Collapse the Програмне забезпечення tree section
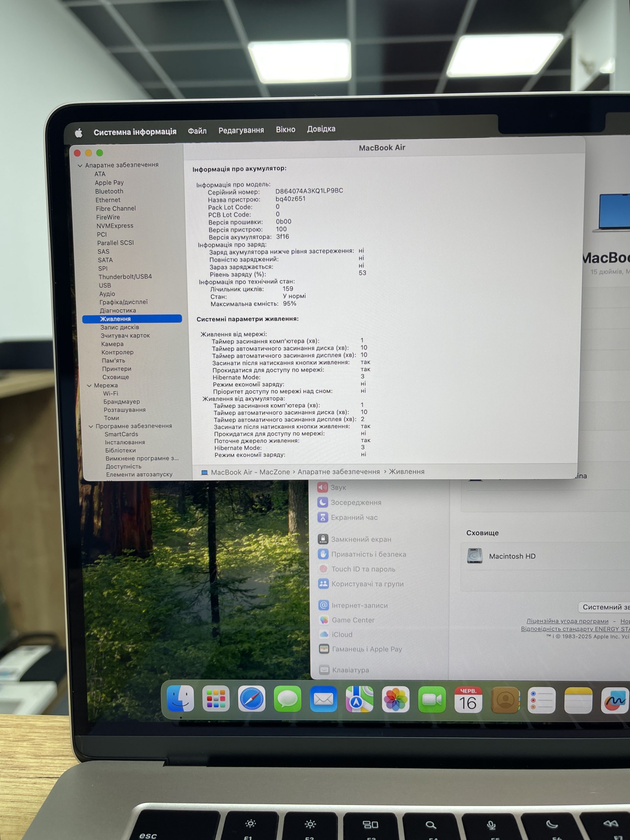This screenshot has width=630, height=840. tap(91, 427)
